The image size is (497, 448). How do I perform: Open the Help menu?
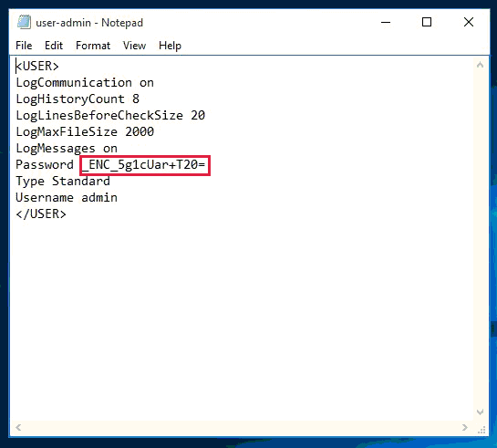(170, 46)
